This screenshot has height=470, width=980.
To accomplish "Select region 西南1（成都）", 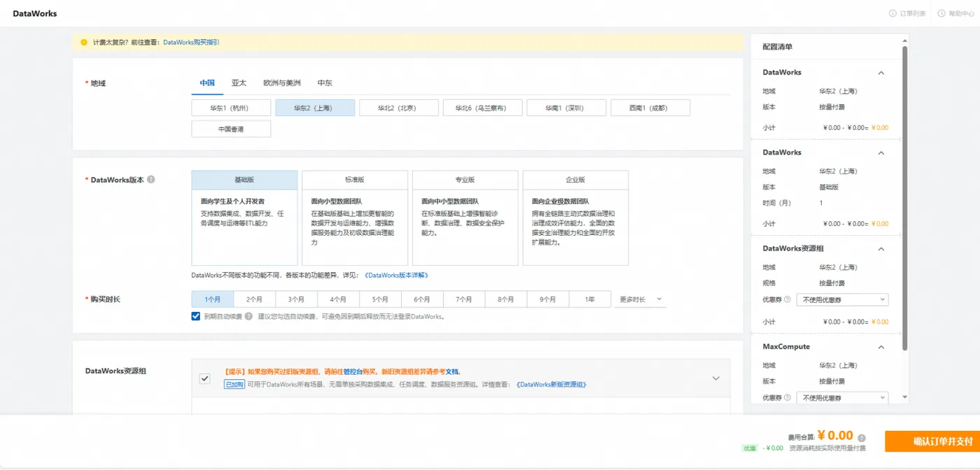I will click(650, 108).
